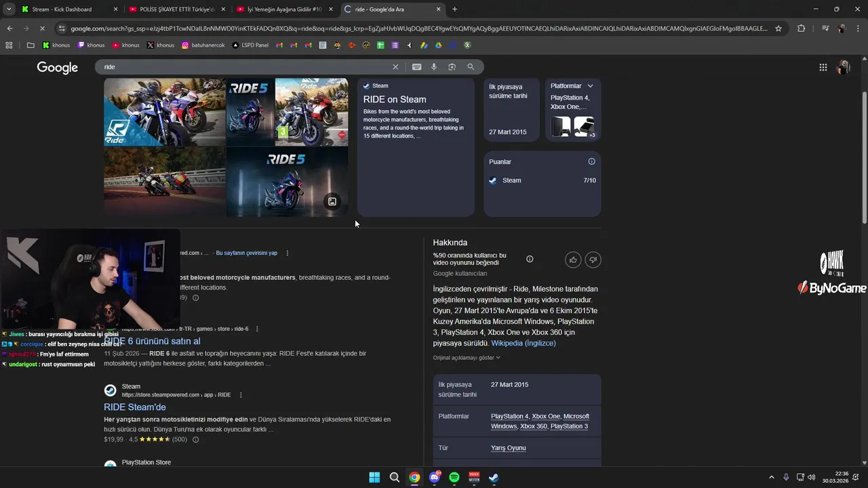Open the Xbox 360 platform link
Image resolution: width=868 pixels, height=488 pixels.
point(533,426)
